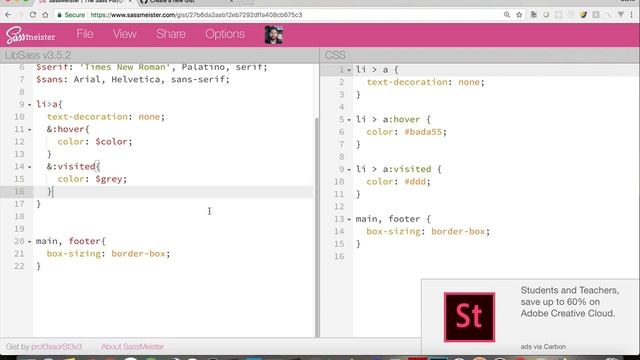
Task: Click color: $color on line 12
Action: click(95, 142)
